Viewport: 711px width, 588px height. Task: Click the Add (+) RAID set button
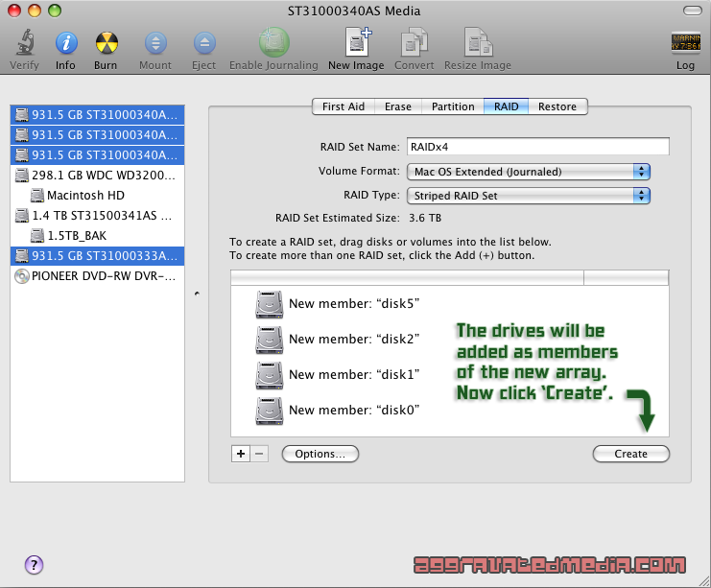[x=241, y=454]
